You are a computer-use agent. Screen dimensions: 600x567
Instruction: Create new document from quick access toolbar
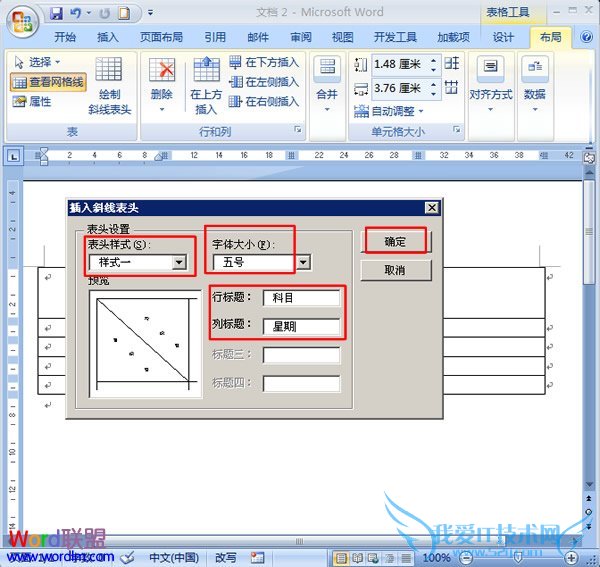(124, 13)
